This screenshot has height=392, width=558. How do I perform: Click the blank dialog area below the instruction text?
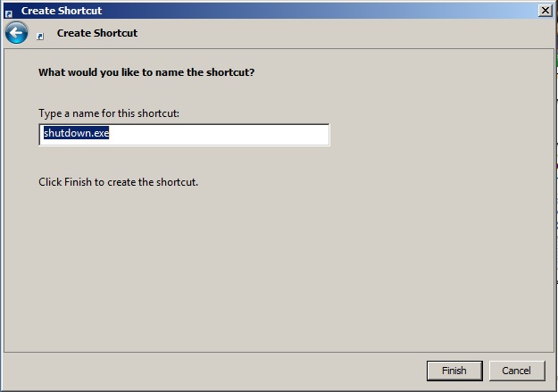[x=278, y=271]
